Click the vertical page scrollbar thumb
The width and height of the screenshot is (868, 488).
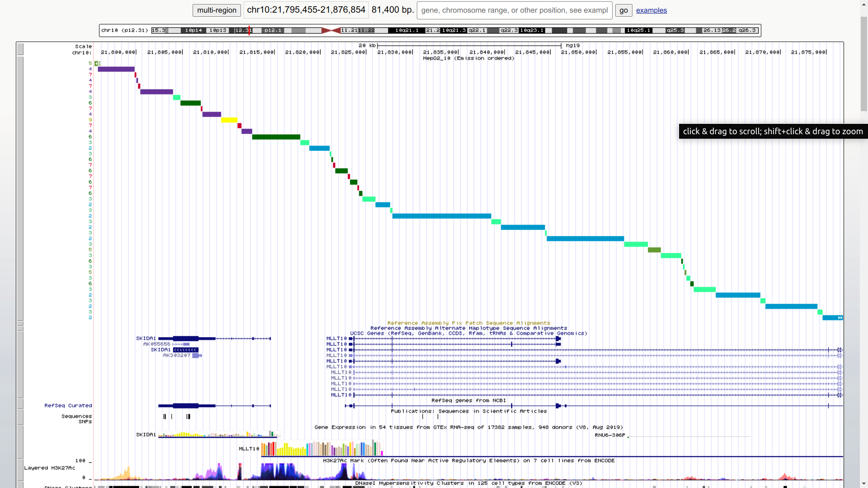tap(864, 64)
